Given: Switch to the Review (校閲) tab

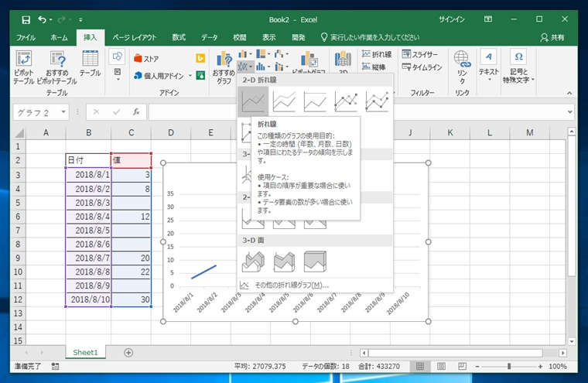Looking at the screenshot, I should 240,37.
